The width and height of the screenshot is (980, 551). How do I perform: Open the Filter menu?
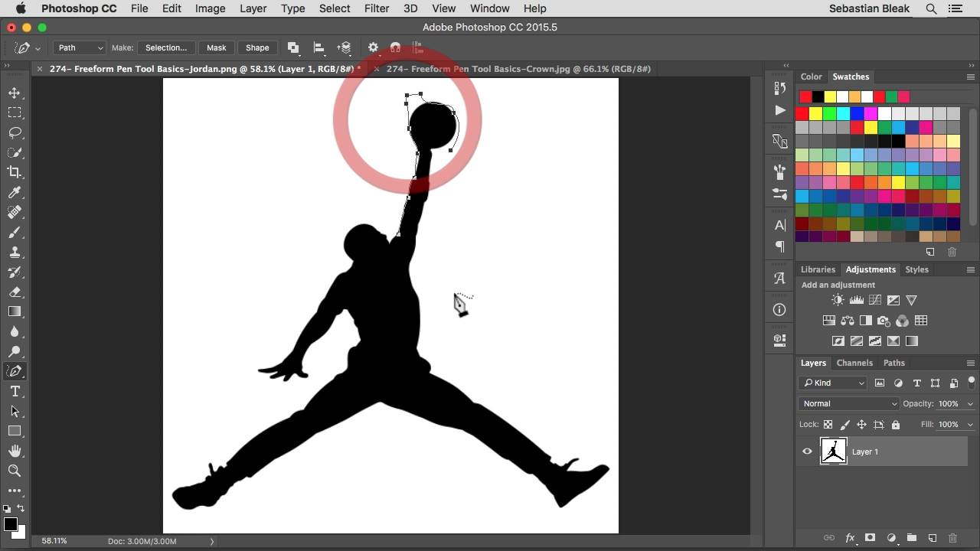pyautogui.click(x=376, y=8)
